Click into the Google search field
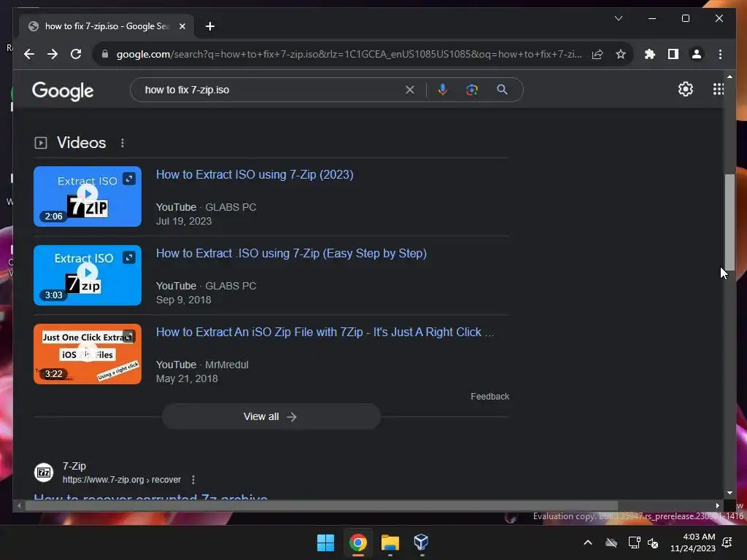Viewport: 747px width, 560px height. (x=271, y=90)
